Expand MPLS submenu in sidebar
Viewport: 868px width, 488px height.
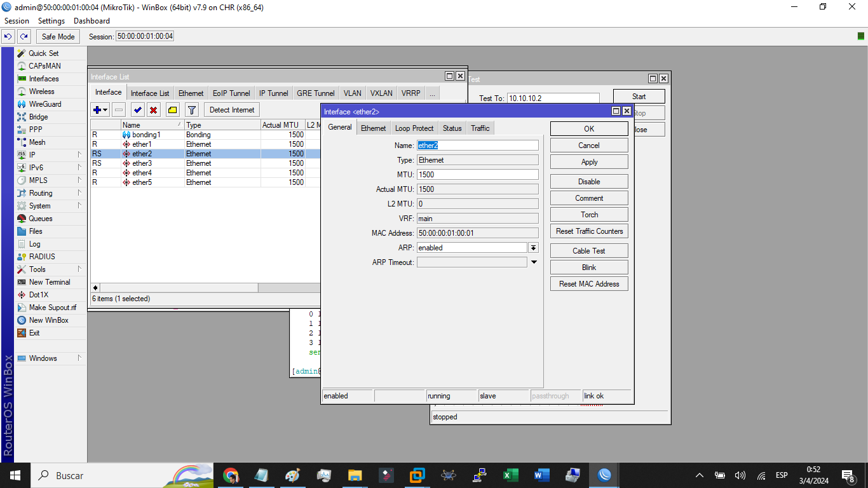click(x=79, y=180)
